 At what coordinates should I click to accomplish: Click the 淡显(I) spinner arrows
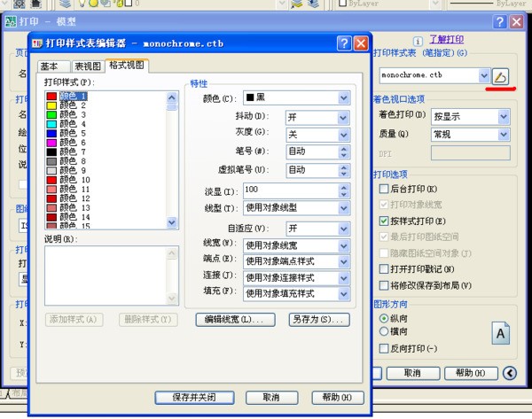pyautogui.click(x=344, y=190)
